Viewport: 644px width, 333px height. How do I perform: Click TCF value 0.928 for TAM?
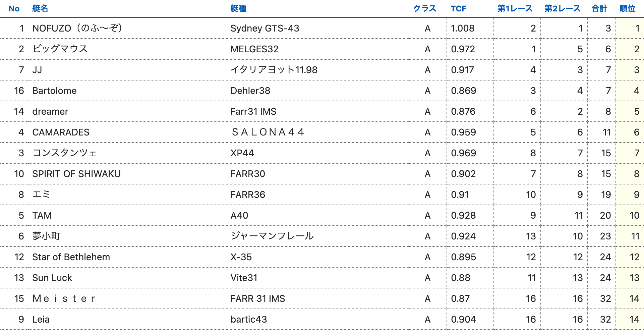pos(463,215)
